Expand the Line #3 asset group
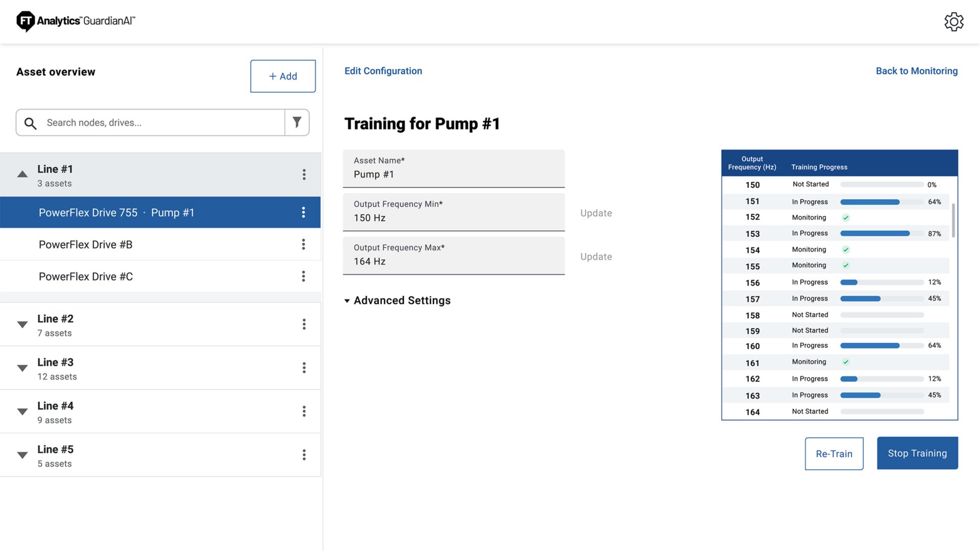Image resolution: width=980 pixels, height=551 pixels. pyautogui.click(x=22, y=368)
